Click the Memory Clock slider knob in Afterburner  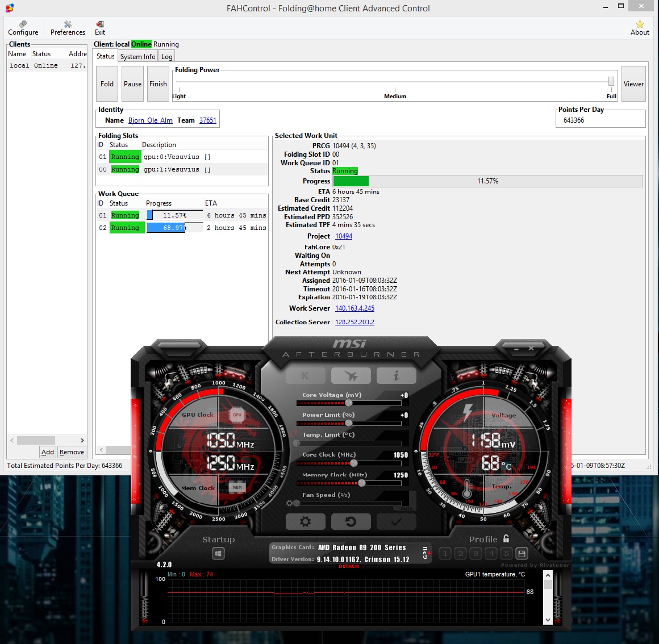[x=361, y=483]
